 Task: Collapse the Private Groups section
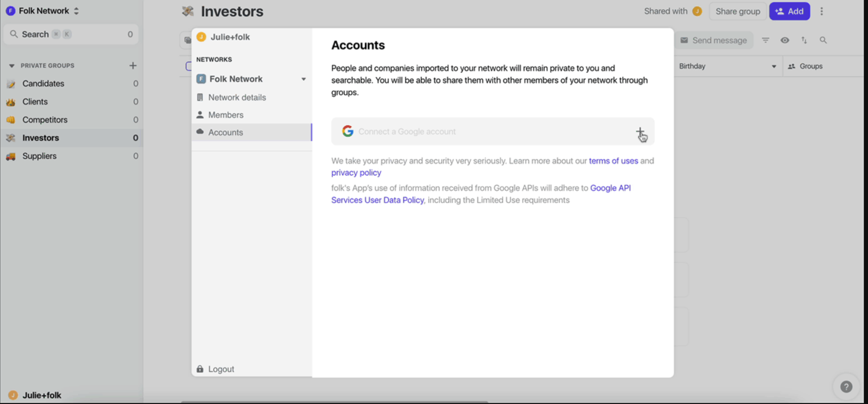[x=12, y=66]
